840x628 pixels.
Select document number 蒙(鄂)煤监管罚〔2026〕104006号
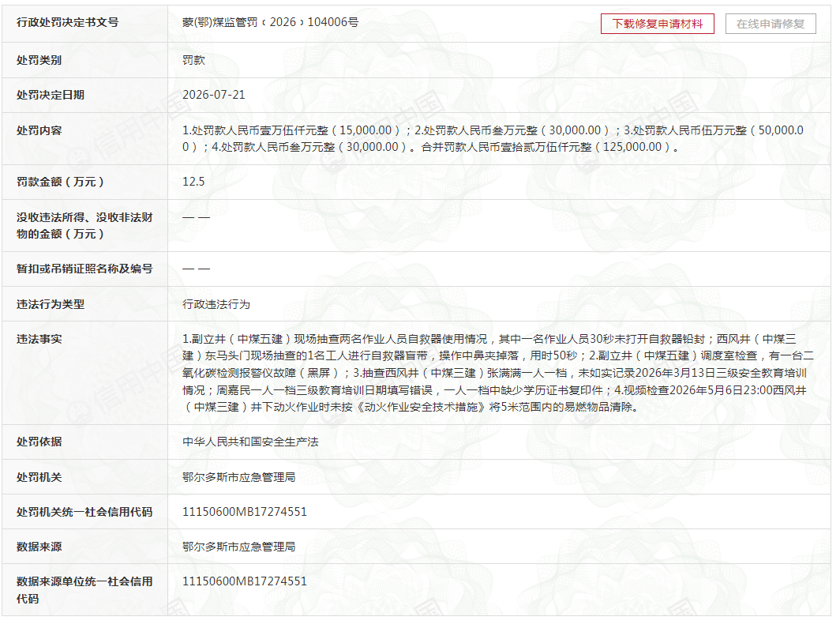pos(271,22)
